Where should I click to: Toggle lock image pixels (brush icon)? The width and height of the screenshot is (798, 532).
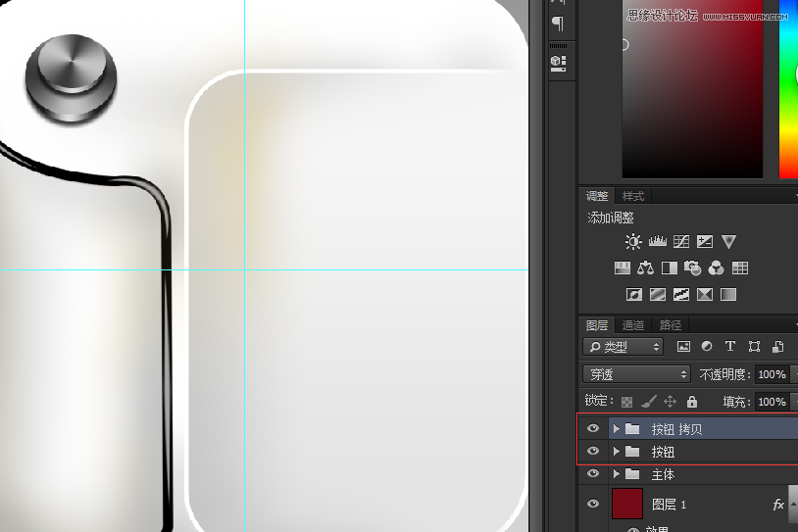click(x=648, y=402)
